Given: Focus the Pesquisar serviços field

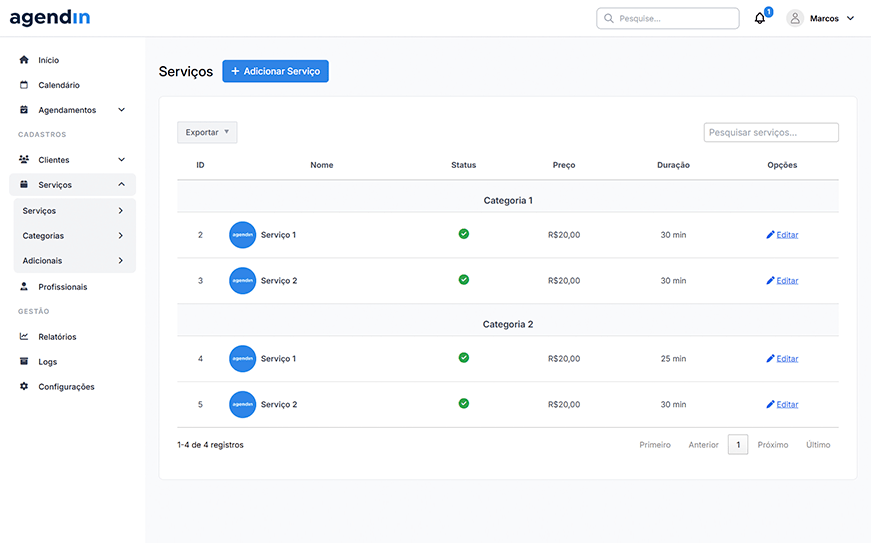Looking at the screenshot, I should pyautogui.click(x=771, y=132).
